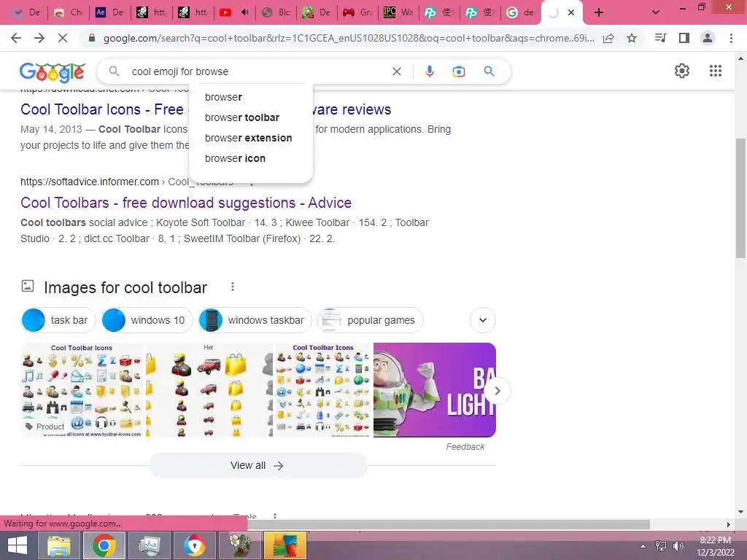Switch to the After Effects tab
The height and width of the screenshot is (560, 747).
[109, 12]
